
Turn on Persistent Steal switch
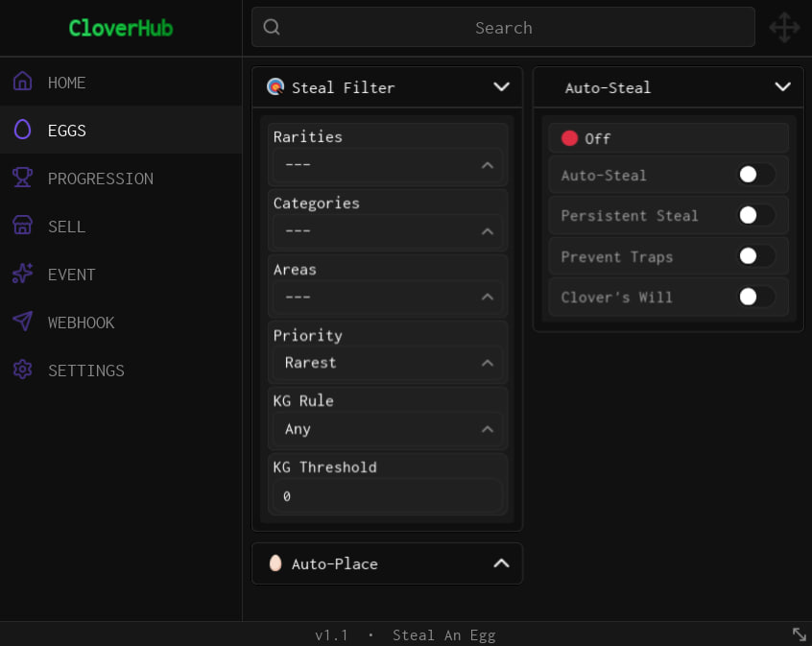pyautogui.click(x=756, y=215)
